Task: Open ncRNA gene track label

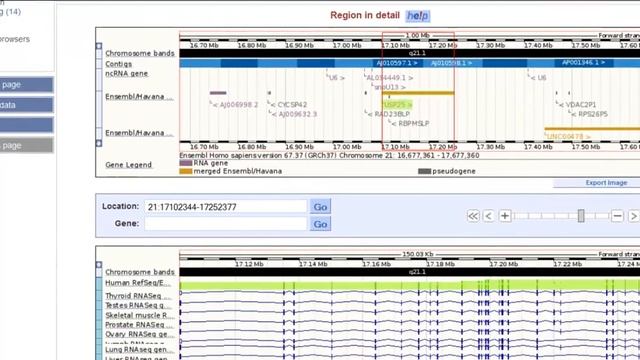Action: coord(127,73)
